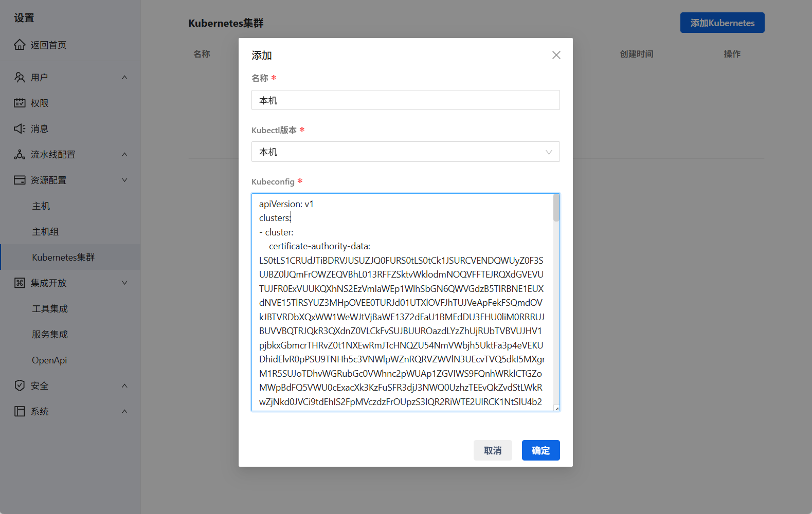Click the 名称 table column header
This screenshot has height=514, width=812.
click(202, 54)
